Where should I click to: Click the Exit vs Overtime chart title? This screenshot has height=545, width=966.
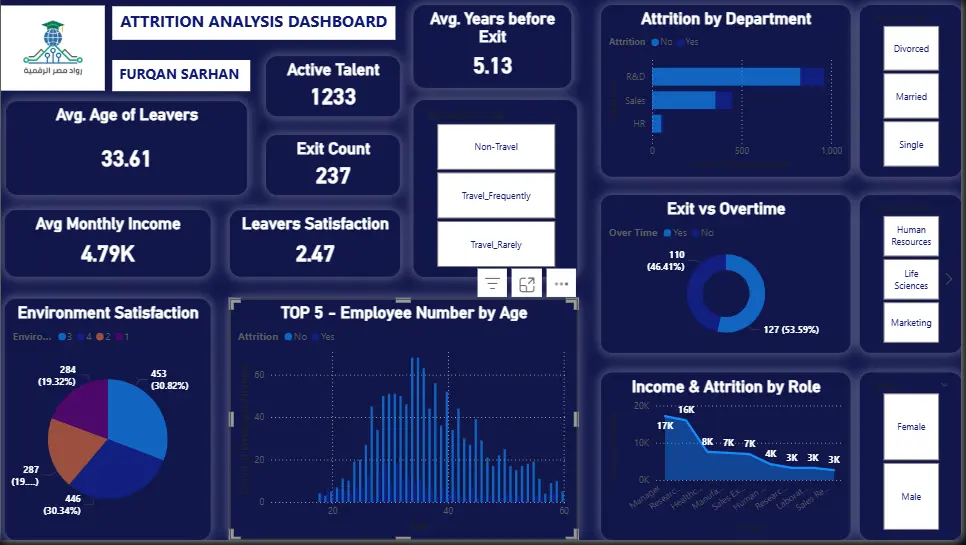726,209
